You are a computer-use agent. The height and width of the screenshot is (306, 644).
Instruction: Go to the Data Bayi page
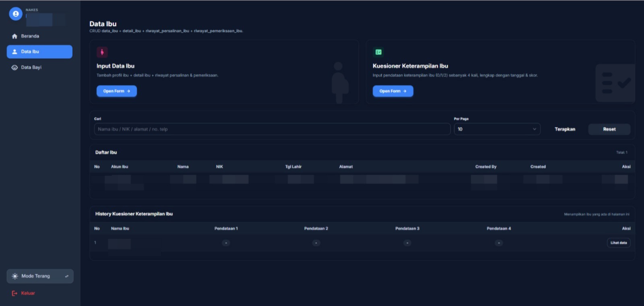[31, 68]
